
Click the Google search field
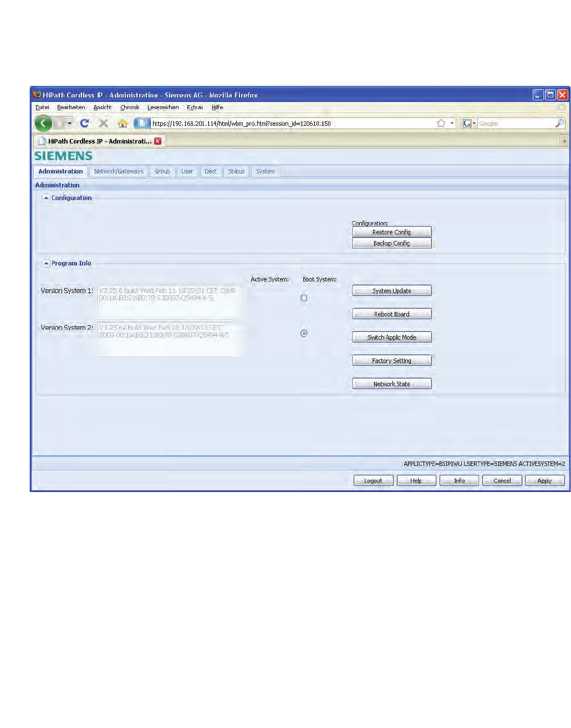516,124
